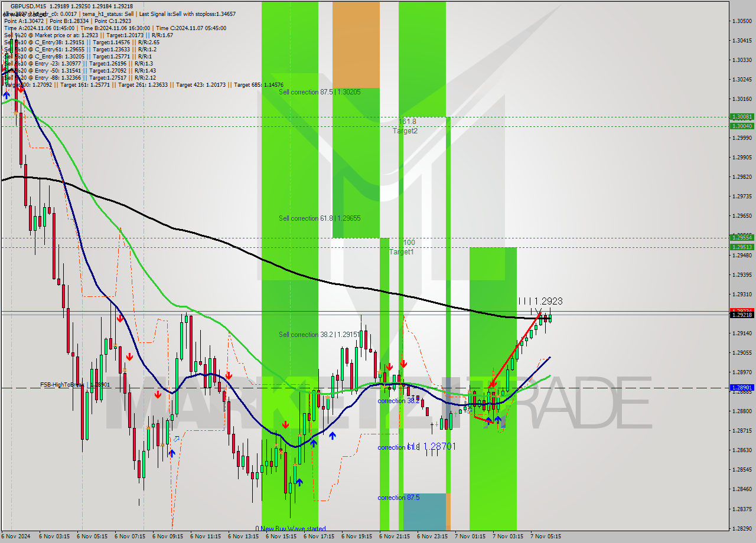Click the '0 New Buy Wave started' label

pyautogui.click(x=291, y=528)
